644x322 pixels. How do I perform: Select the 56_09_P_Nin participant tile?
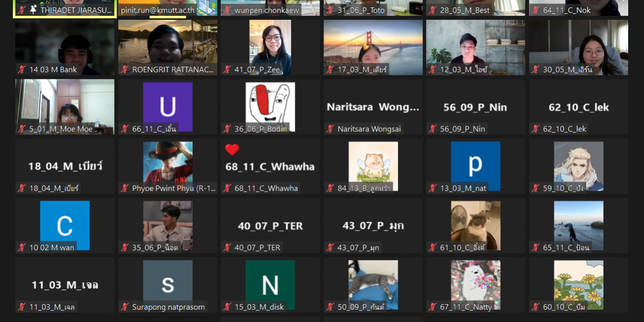point(475,107)
